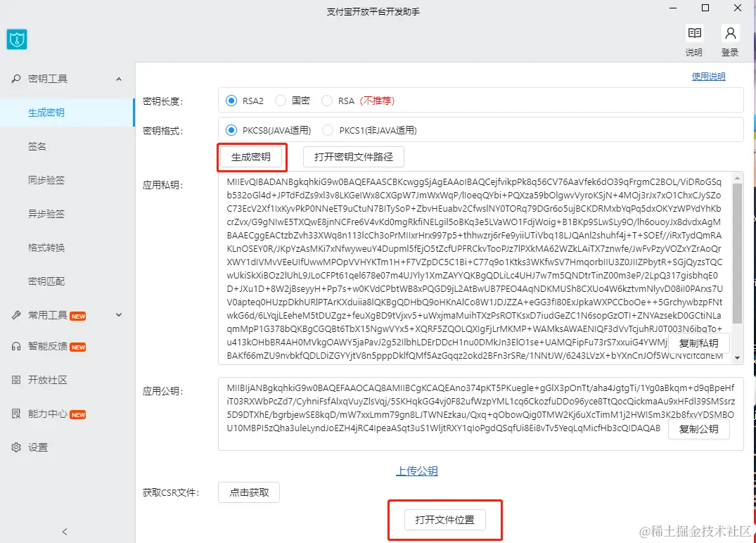Expand the 常用工具 section chevron
This screenshot has width=756, height=543.
point(119,315)
